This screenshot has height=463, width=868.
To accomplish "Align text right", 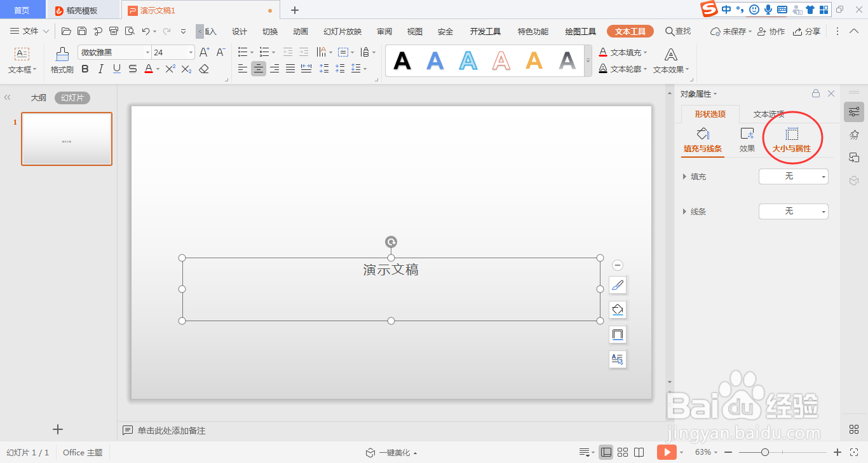I will tap(275, 69).
